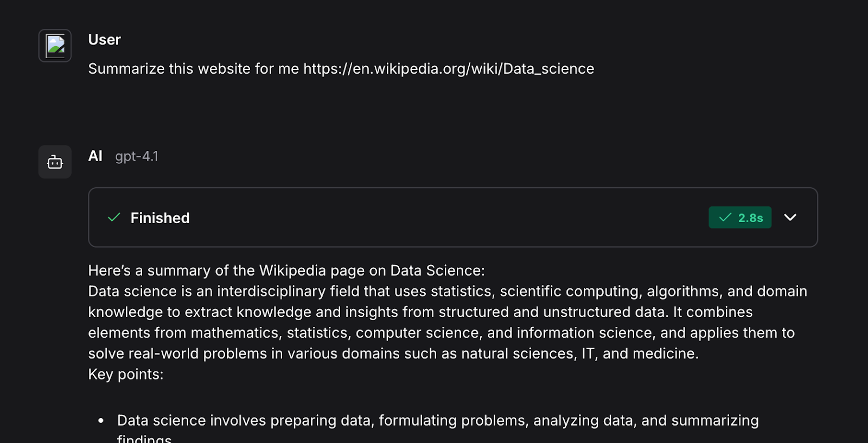Click the "elements from mathematics, statistics" line
Image resolution: width=868 pixels, height=443 pixels.
[x=442, y=333]
